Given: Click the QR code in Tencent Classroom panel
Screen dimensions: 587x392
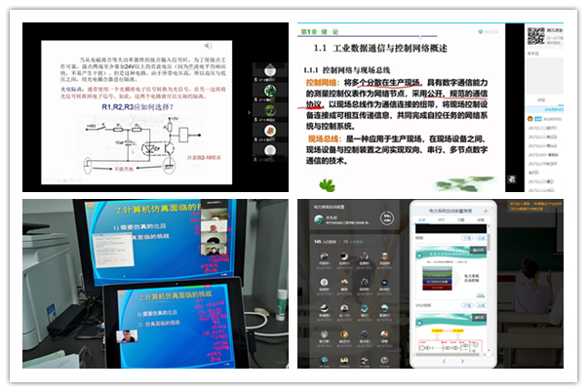Looking at the screenshot, I should [535, 36].
